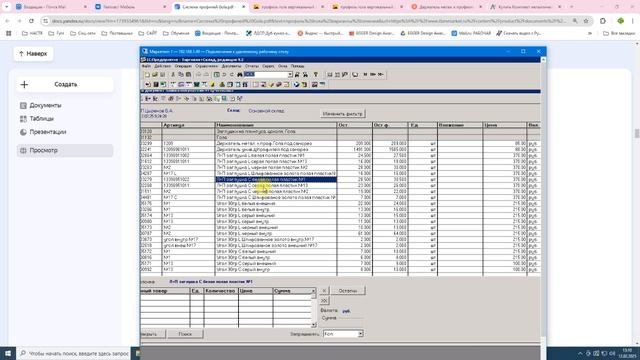This screenshot has width=640, height=360.
Task: Click the browser back arrow
Action: [x=7, y=21]
